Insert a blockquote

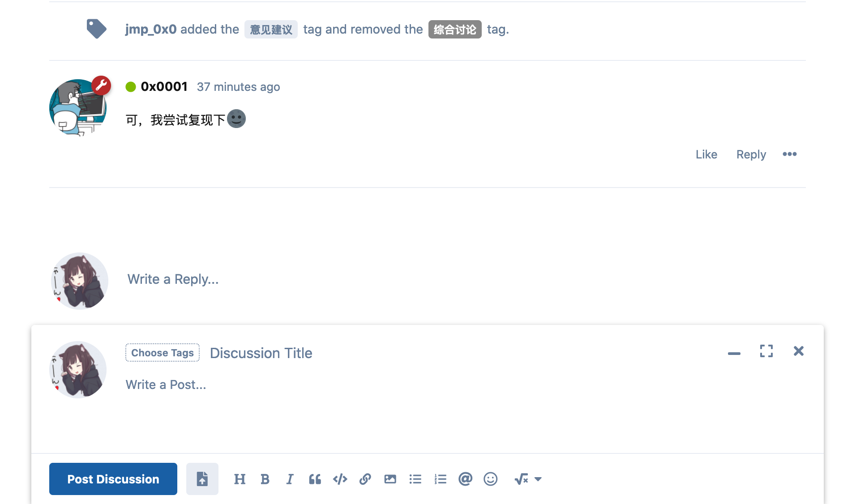pos(315,479)
